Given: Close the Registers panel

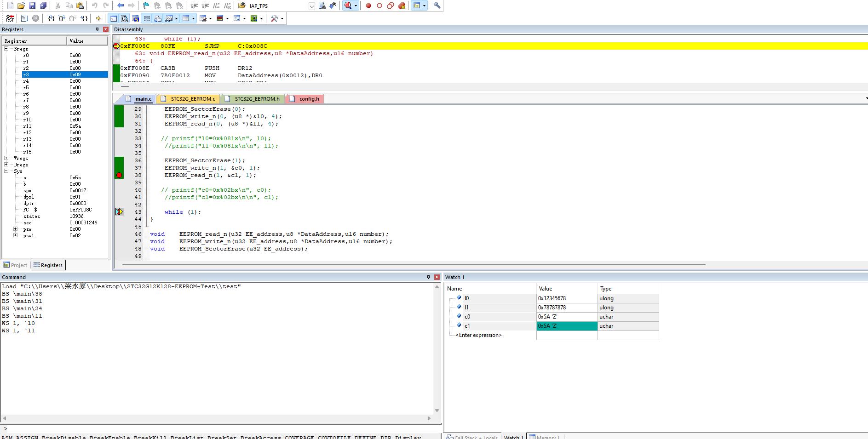Looking at the screenshot, I should [x=105, y=29].
